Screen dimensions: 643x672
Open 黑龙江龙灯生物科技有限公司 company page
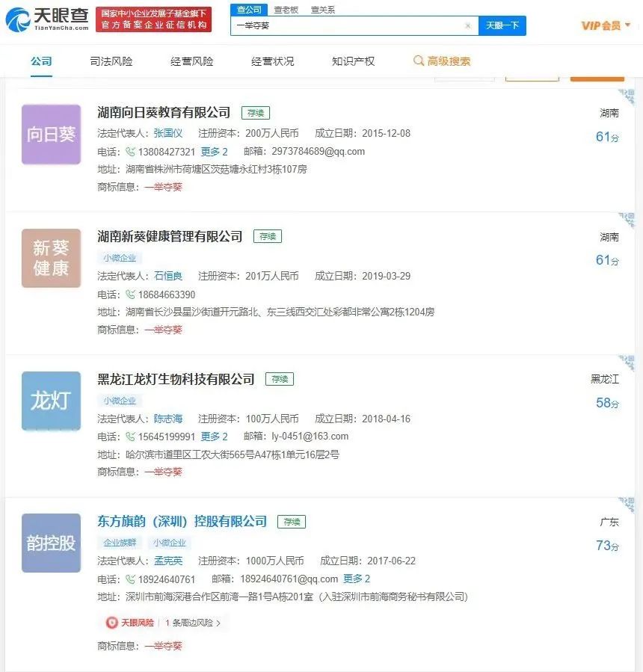pyautogui.click(x=176, y=379)
